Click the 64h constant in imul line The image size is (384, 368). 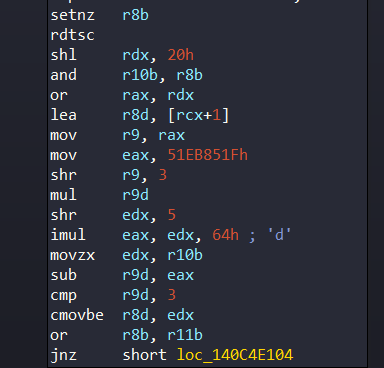[x=226, y=235]
